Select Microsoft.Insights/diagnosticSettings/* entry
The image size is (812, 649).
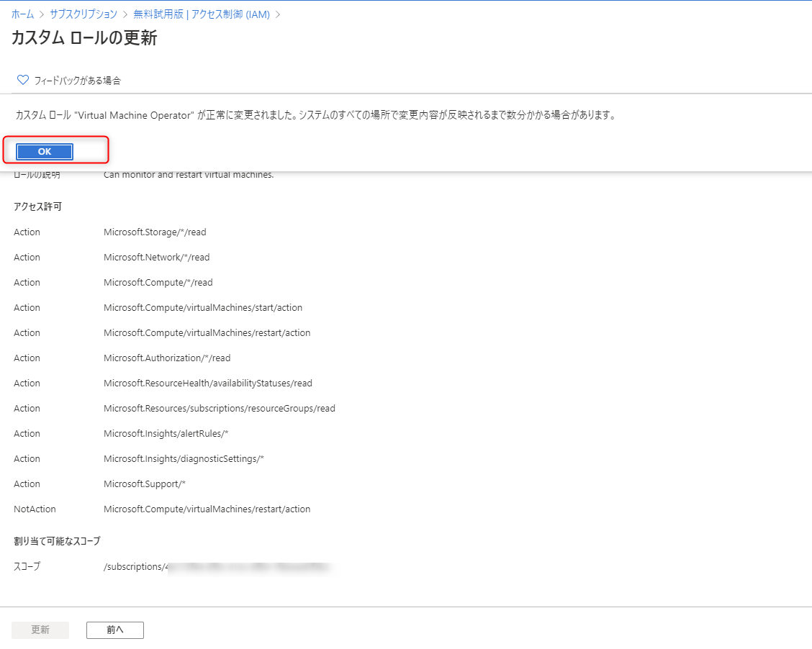pos(184,458)
